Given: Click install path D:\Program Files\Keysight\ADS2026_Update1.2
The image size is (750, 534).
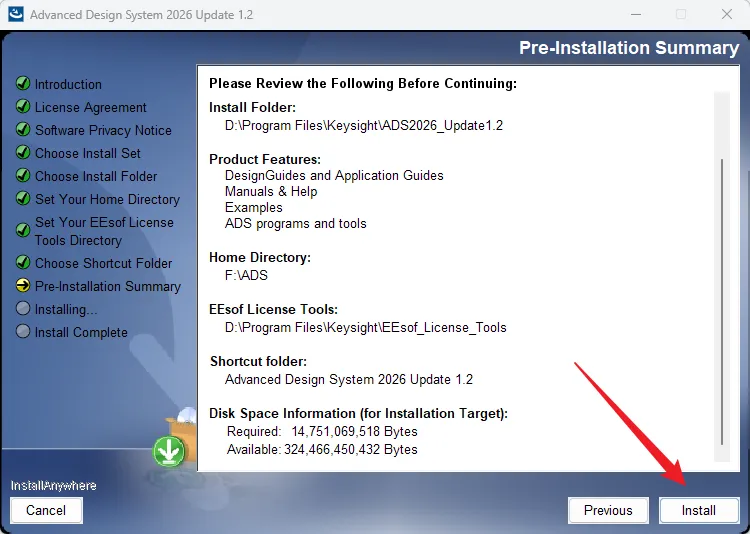Looking at the screenshot, I should 364,125.
